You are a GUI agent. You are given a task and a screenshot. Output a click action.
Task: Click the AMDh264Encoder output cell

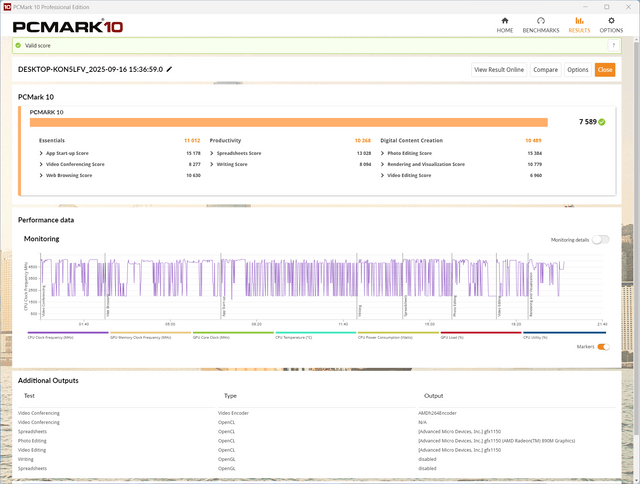click(x=437, y=413)
